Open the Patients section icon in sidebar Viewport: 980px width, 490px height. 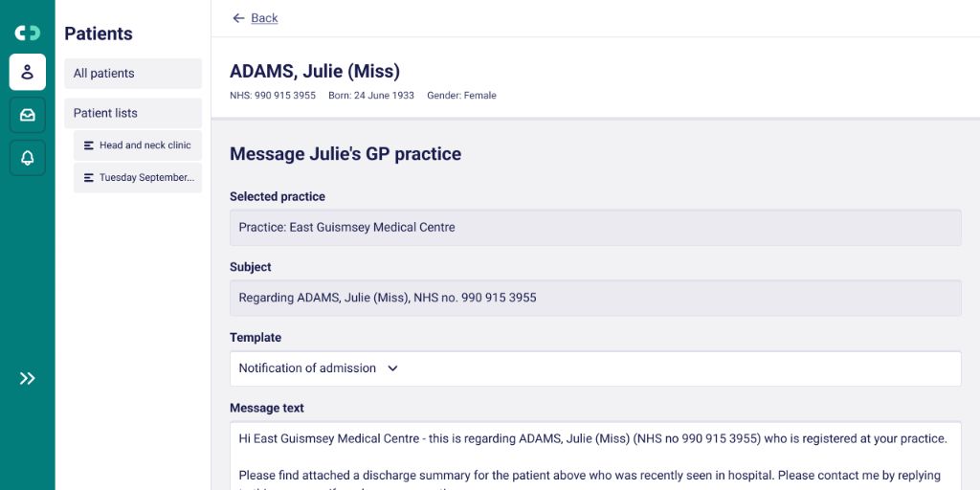pyautogui.click(x=27, y=72)
